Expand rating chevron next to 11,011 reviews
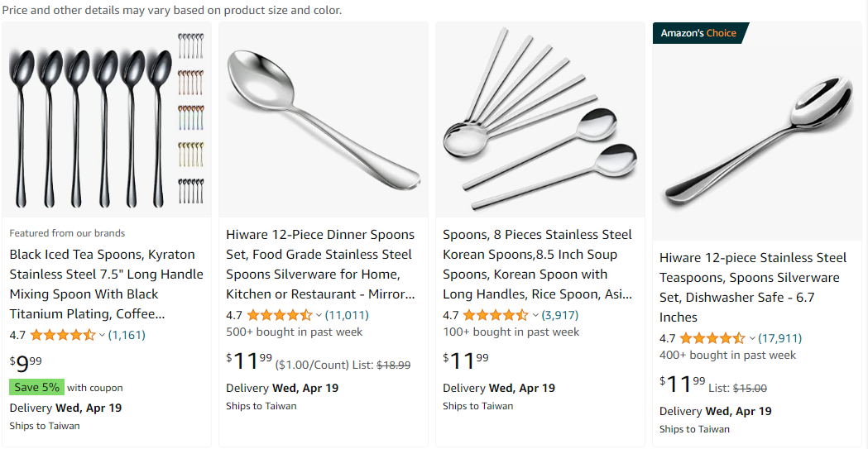Image resolution: width=868 pixels, height=449 pixels. click(x=319, y=316)
